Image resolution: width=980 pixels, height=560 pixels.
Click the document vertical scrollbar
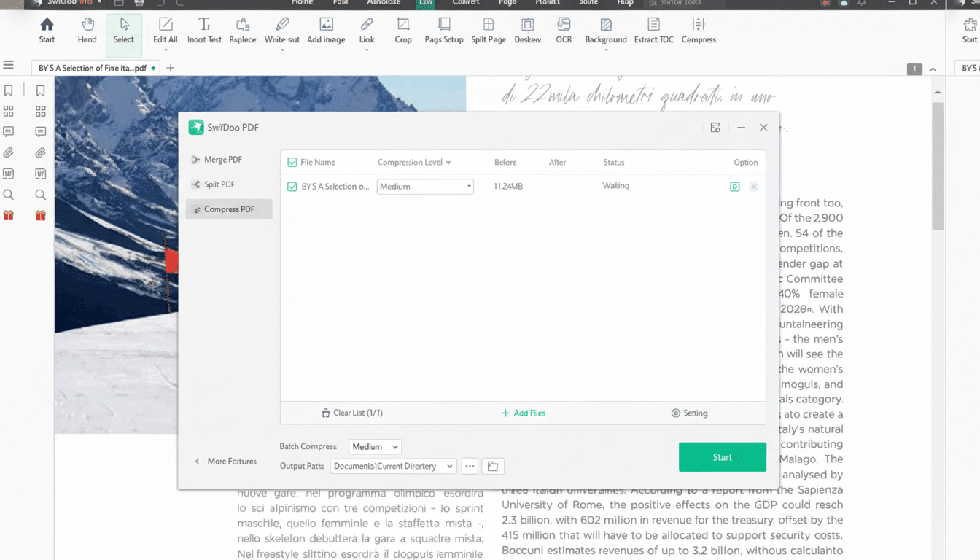point(938,168)
